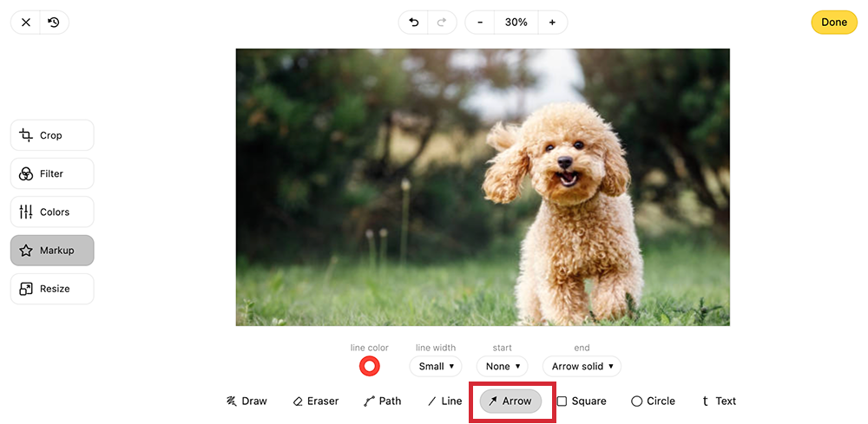Viewport: 868px width, 424px height.
Task: Click the undo arrow icon
Action: (x=413, y=23)
